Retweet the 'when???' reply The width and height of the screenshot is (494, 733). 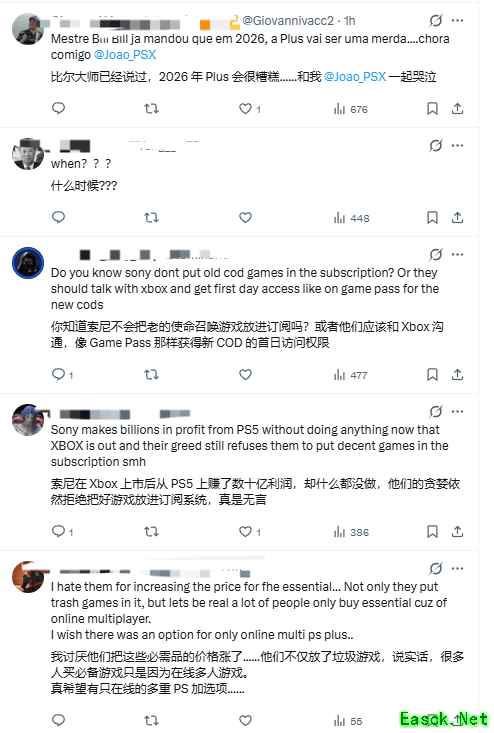coord(151,217)
